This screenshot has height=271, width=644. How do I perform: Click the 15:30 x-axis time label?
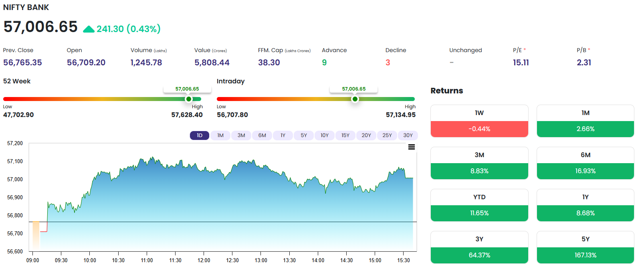(404, 261)
